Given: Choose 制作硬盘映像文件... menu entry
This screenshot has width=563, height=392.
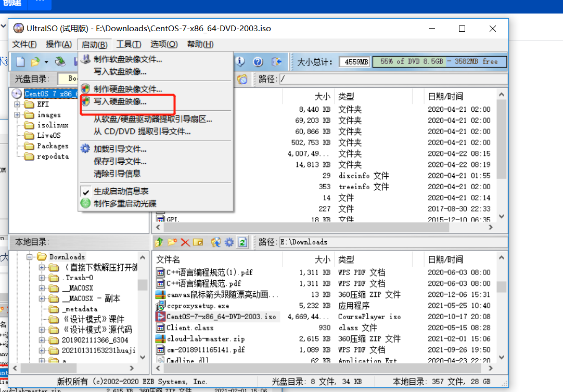Looking at the screenshot, I should (x=156, y=89).
